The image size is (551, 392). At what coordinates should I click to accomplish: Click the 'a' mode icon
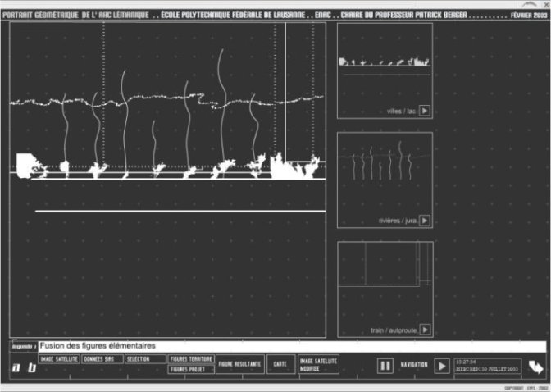[16, 367]
